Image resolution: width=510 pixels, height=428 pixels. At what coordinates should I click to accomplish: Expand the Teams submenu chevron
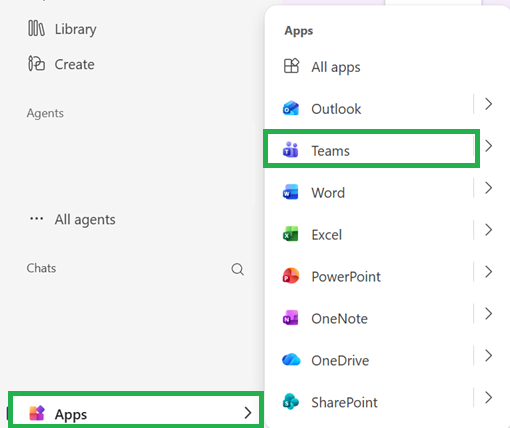(488, 146)
